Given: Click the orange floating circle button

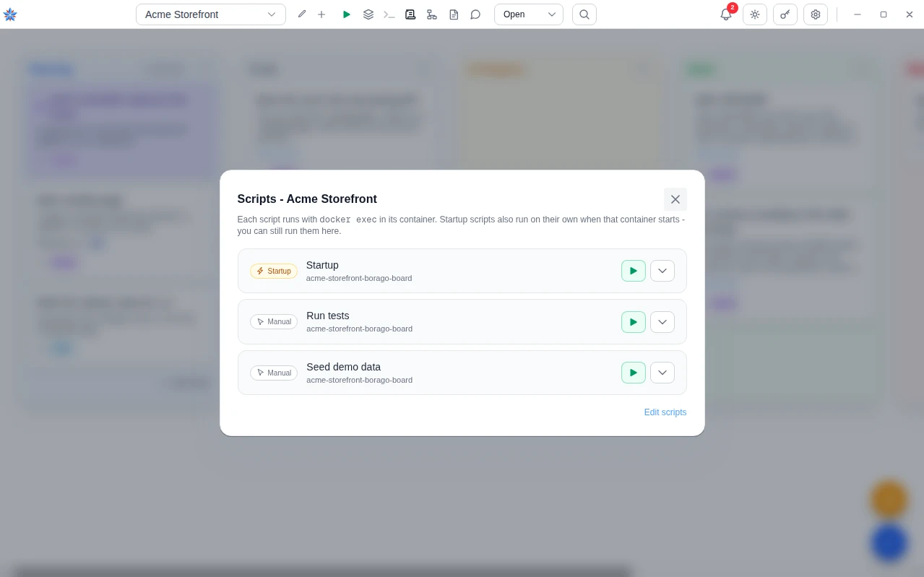Looking at the screenshot, I should [889, 499].
